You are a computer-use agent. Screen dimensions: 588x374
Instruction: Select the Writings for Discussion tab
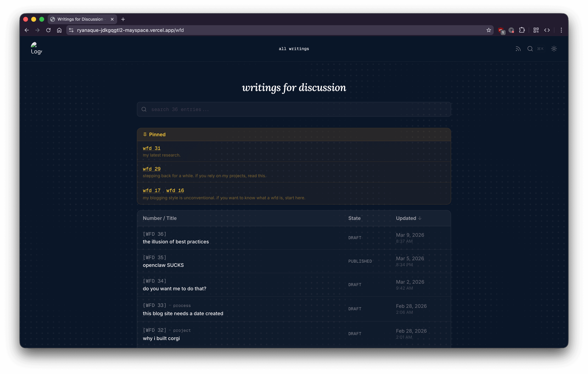coord(82,19)
